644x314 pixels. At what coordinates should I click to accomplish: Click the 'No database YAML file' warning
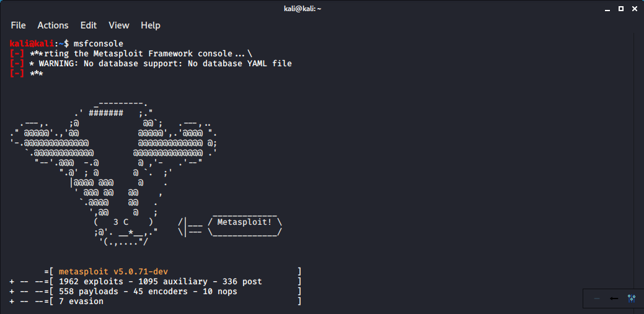click(240, 64)
